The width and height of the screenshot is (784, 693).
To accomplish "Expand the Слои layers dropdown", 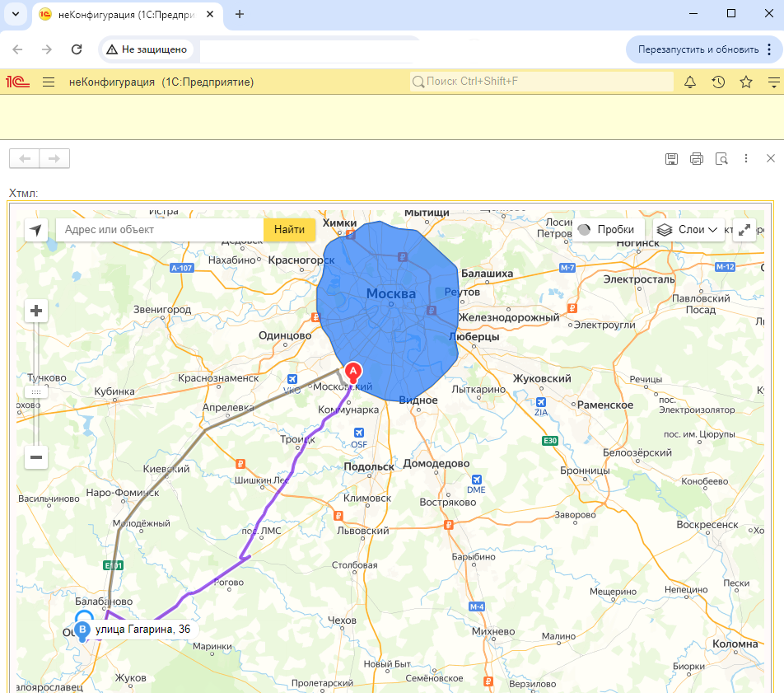I will click(688, 230).
